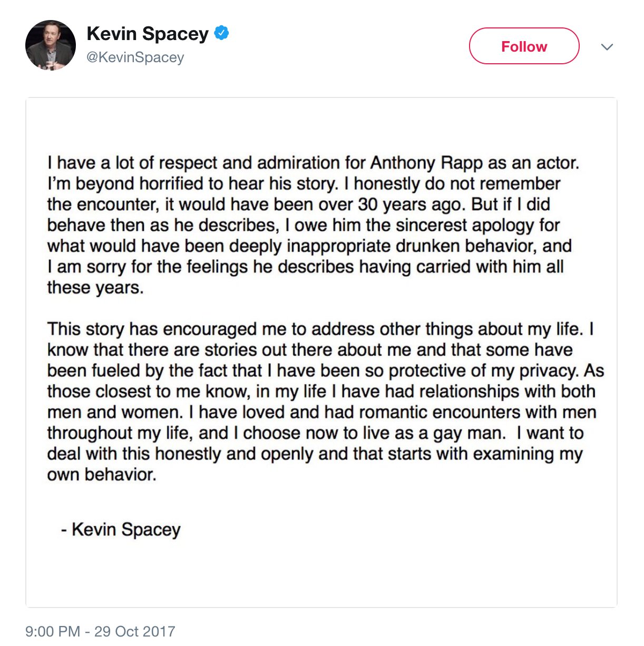Click the line starting 'throughout my life'
Image resolution: width=644 pixels, height=646 pixels.
pos(315,433)
